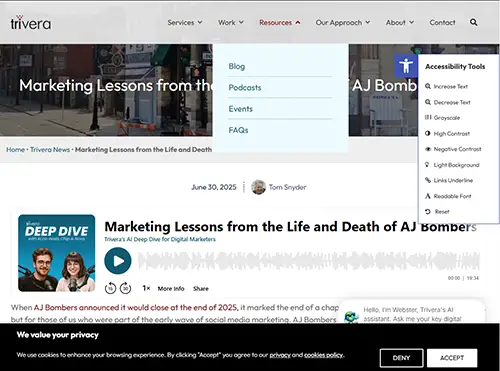The image size is (500, 371).
Task: Accept cookies
Action: pyautogui.click(x=452, y=358)
